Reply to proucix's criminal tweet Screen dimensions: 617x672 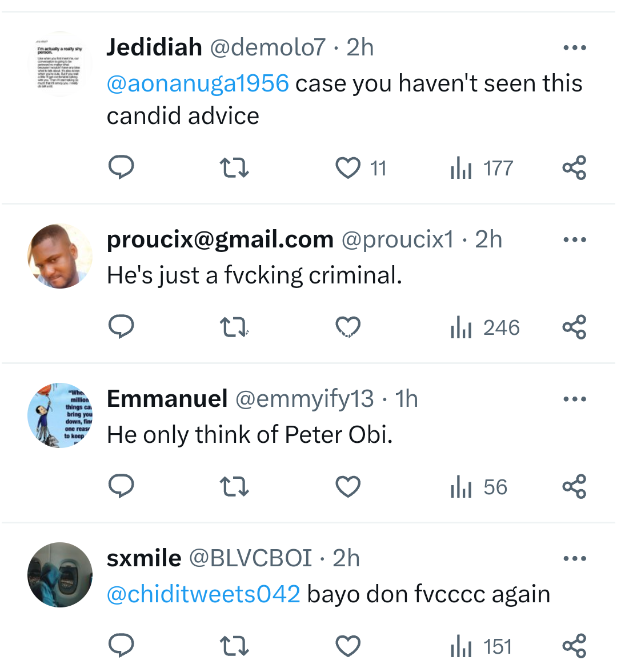(x=121, y=327)
